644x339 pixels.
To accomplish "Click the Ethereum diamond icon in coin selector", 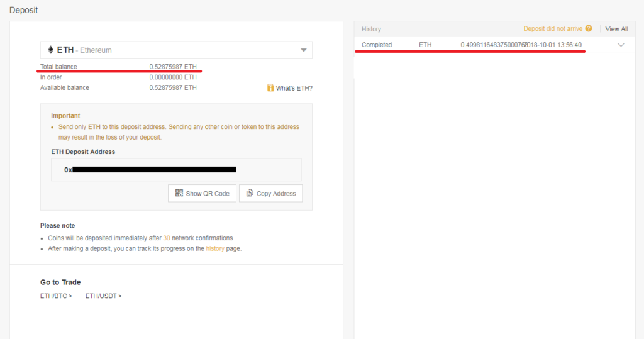I will click(x=51, y=50).
